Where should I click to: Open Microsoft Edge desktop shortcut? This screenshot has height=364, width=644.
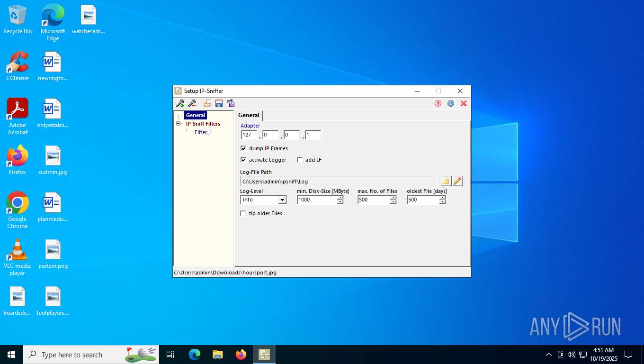coord(53,22)
